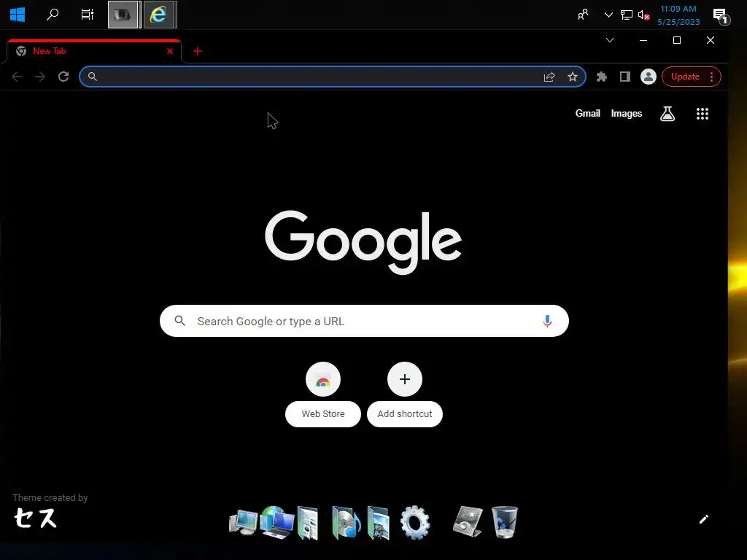Click the magnifier icon in the Google search box

tap(180, 321)
